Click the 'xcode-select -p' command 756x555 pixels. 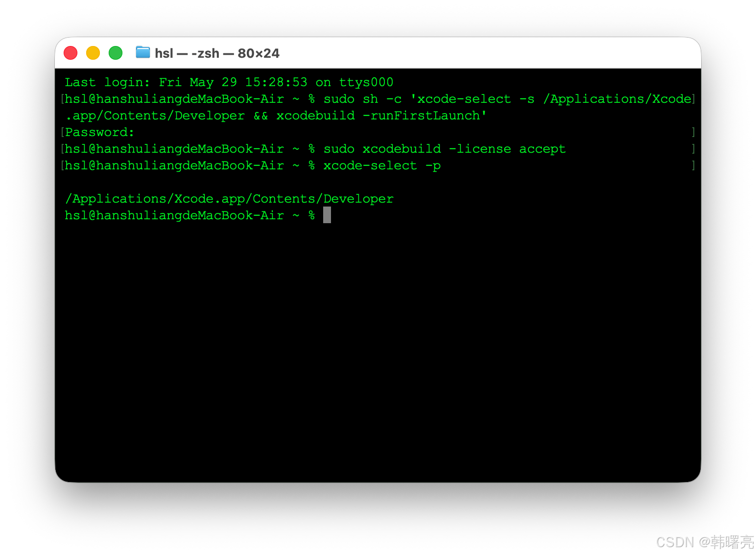(382, 165)
